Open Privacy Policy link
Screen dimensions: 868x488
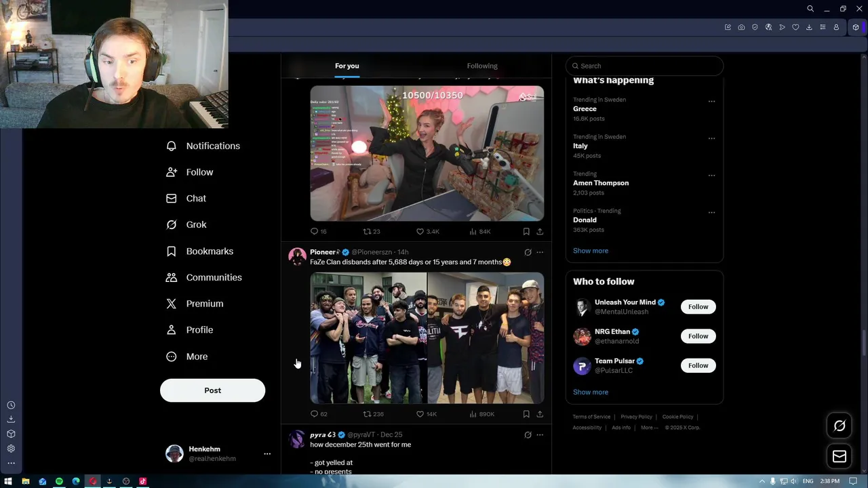(636, 417)
